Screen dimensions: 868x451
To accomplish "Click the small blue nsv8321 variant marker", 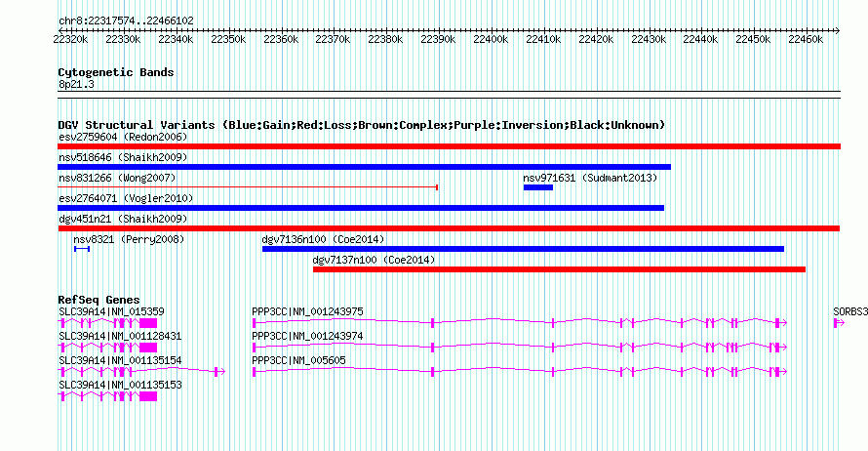I will tap(82, 249).
